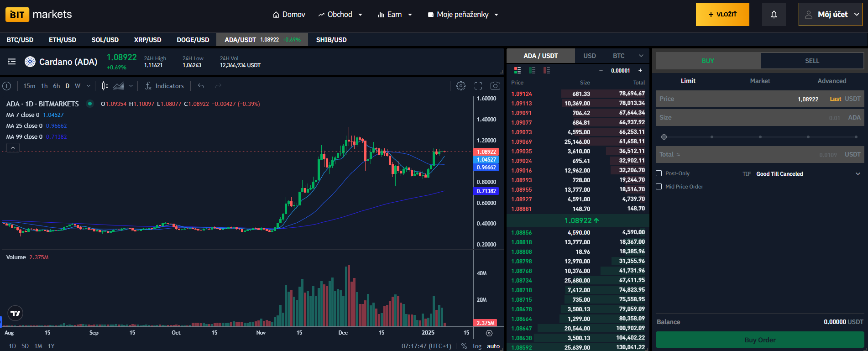
Task: Toggle log scale on the chart
Action: [x=477, y=346]
